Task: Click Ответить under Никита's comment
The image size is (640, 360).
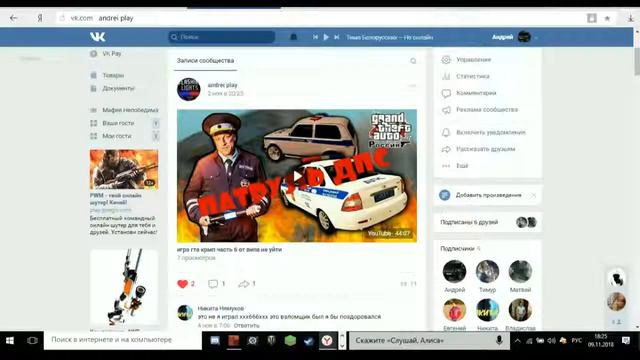Action: [x=247, y=325]
